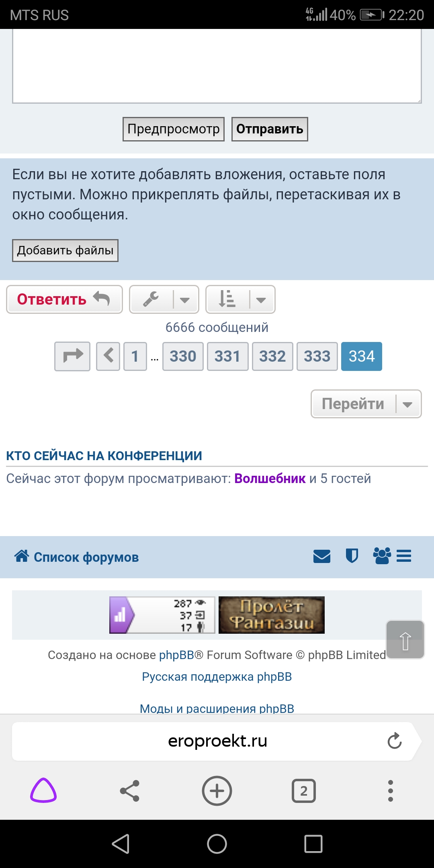The width and height of the screenshot is (434, 868).
Task: Open the Волшебник user profile
Action: [270, 479]
